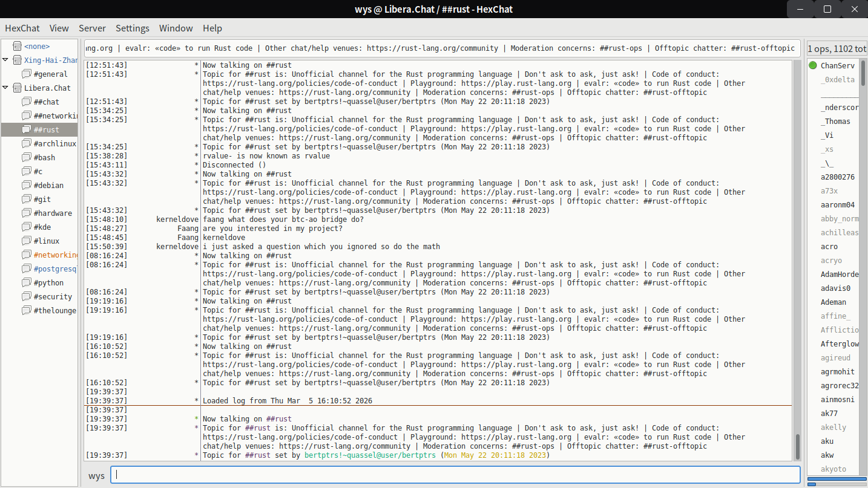Open the ##networking channel via its icon
This screenshot has width=868, height=488.
pos(27,115)
